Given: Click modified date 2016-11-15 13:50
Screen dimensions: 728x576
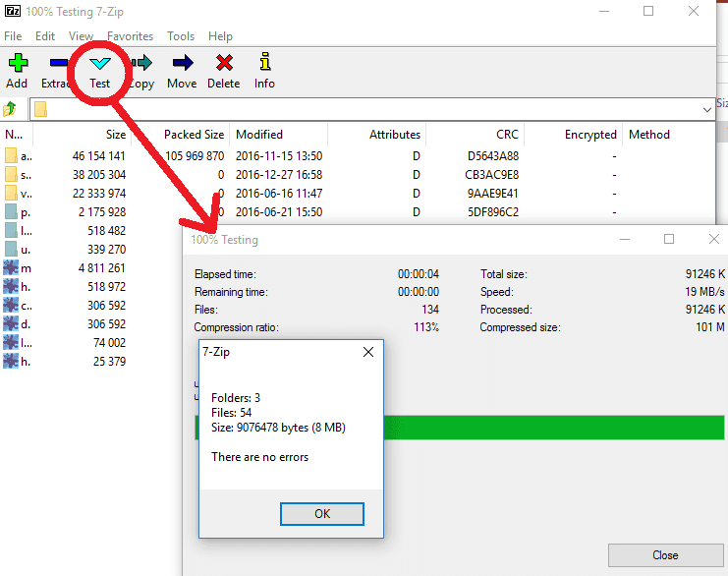Looking at the screenshot, I should pos(279,156).
